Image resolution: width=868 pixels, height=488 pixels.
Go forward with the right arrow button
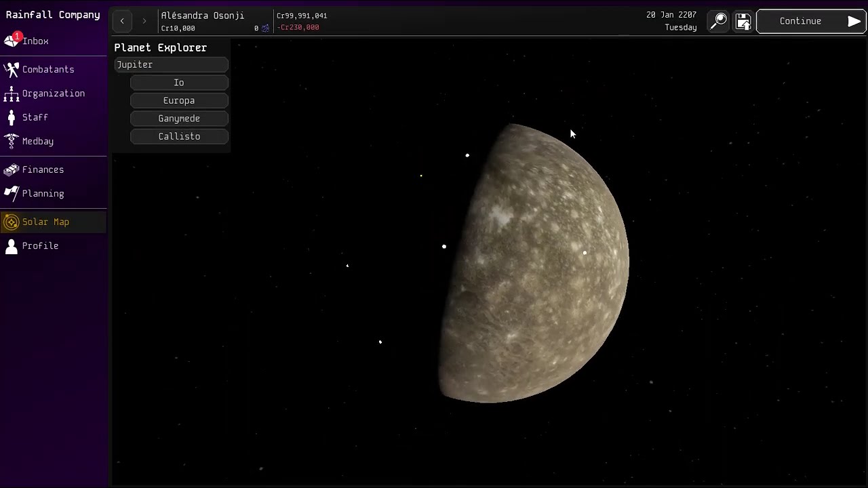[x=144, y=21]
